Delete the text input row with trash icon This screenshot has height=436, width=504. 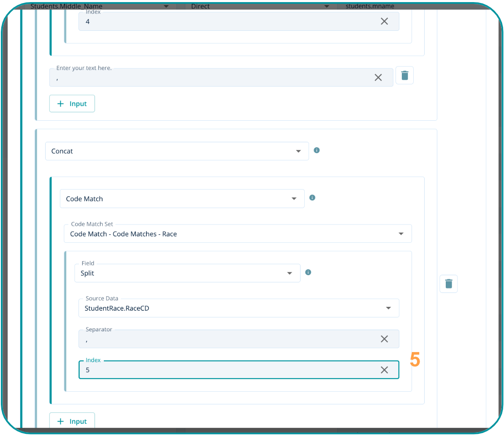click(404, 76)
